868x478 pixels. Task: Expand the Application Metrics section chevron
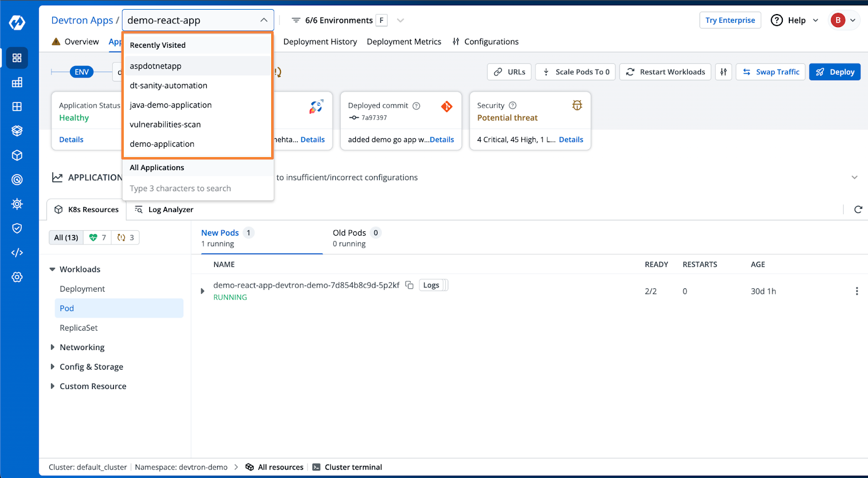(854, 177)
